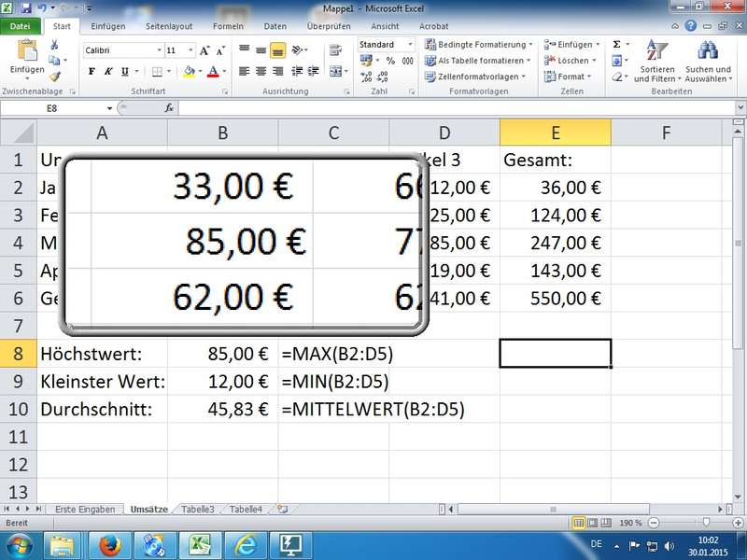Open the fill color dropdown arrow

point(200,72)
